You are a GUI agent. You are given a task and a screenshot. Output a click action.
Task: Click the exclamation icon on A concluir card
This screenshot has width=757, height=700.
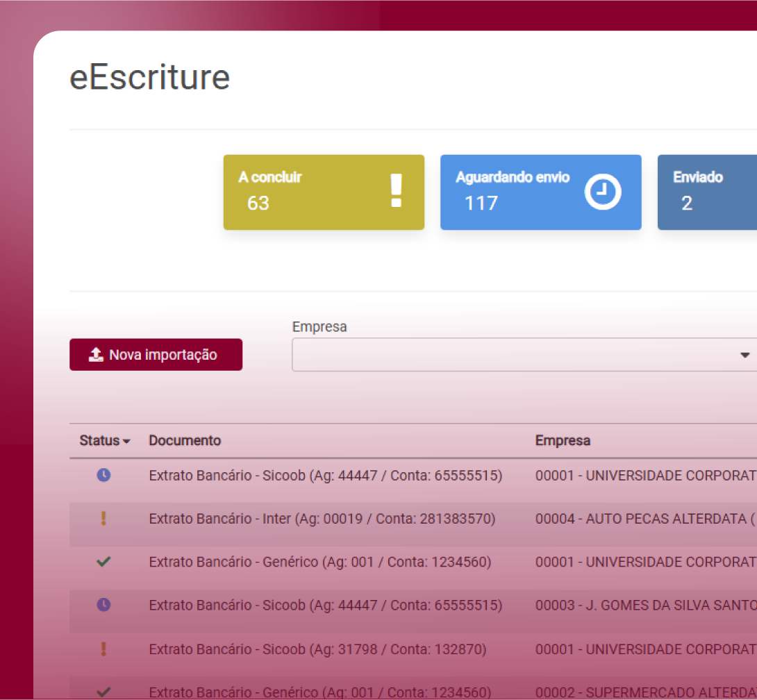[396, 191]
